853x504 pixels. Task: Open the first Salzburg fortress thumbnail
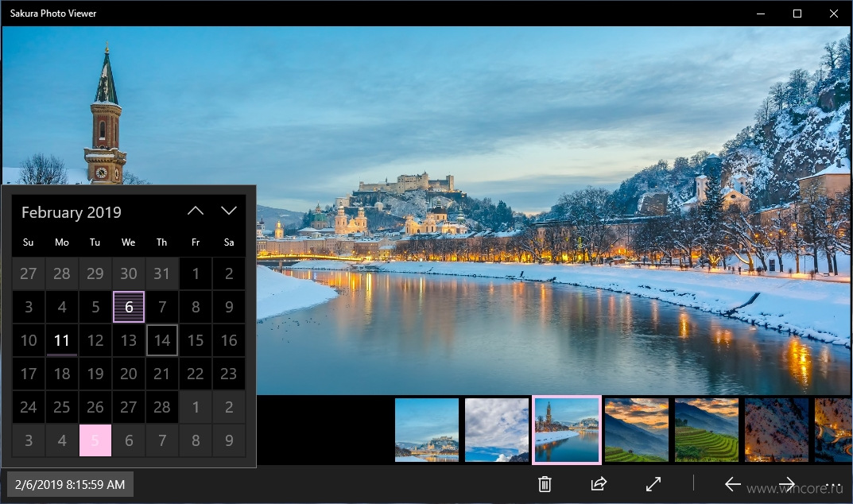click(426, 430)
